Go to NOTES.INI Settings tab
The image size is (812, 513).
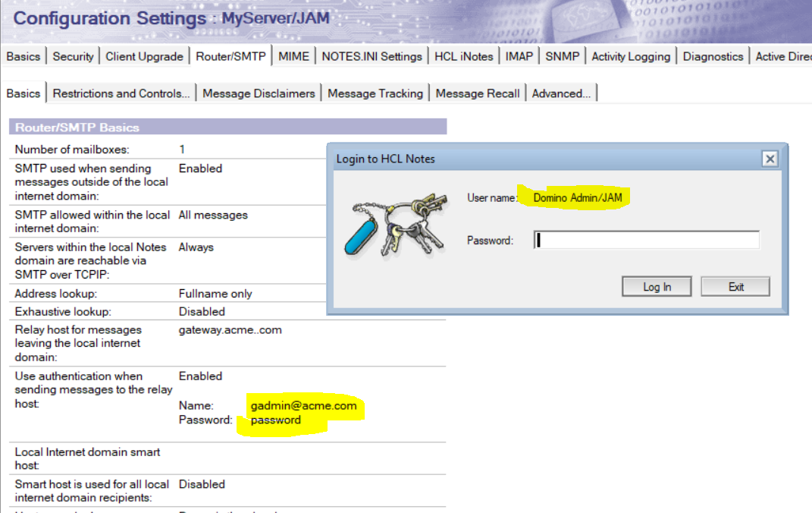(x=372, y=56)
